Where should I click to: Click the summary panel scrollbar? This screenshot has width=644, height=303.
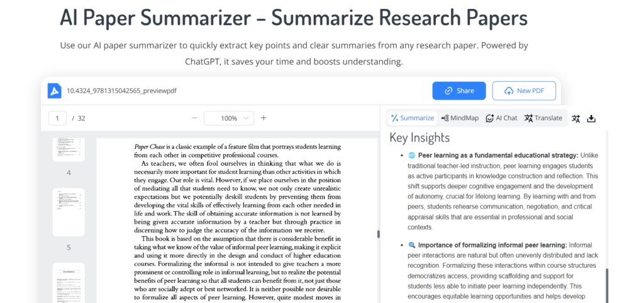coord(607,286)
